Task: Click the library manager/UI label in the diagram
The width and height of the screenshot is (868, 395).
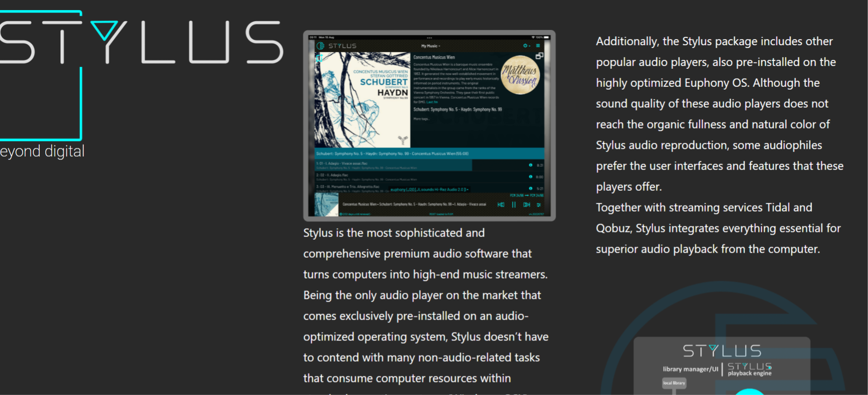Action: [690, 369]
